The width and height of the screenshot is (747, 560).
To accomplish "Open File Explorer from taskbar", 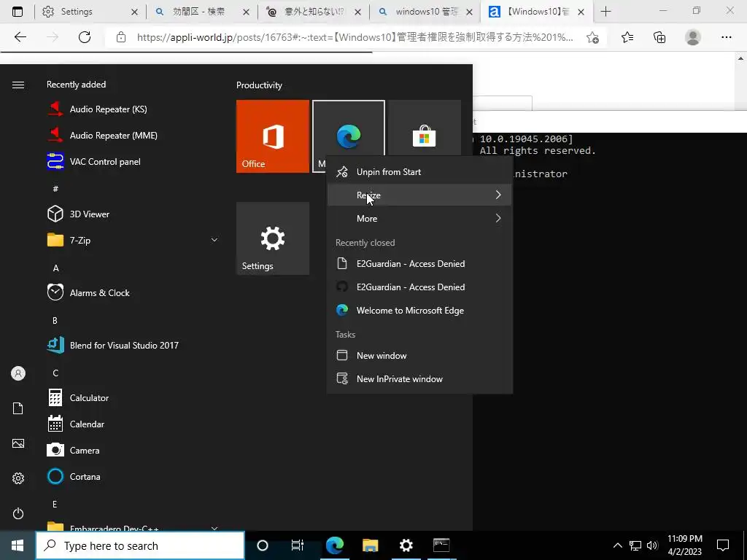I will point(370,545).
